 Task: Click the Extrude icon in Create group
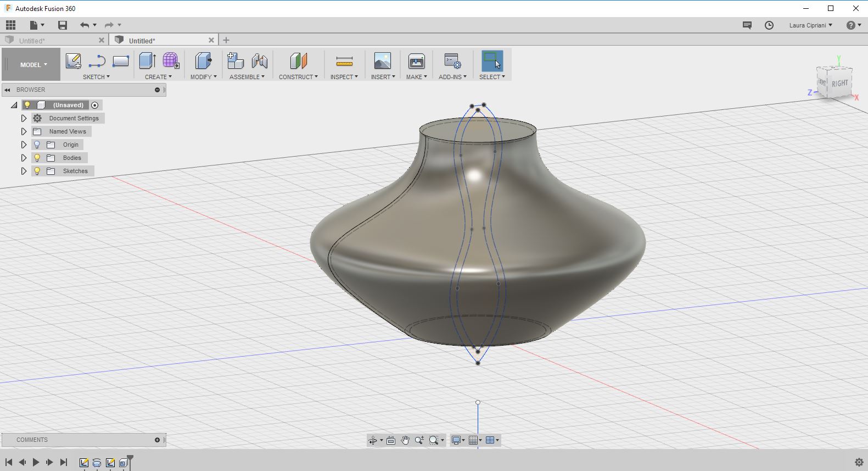tap(147, 61)
